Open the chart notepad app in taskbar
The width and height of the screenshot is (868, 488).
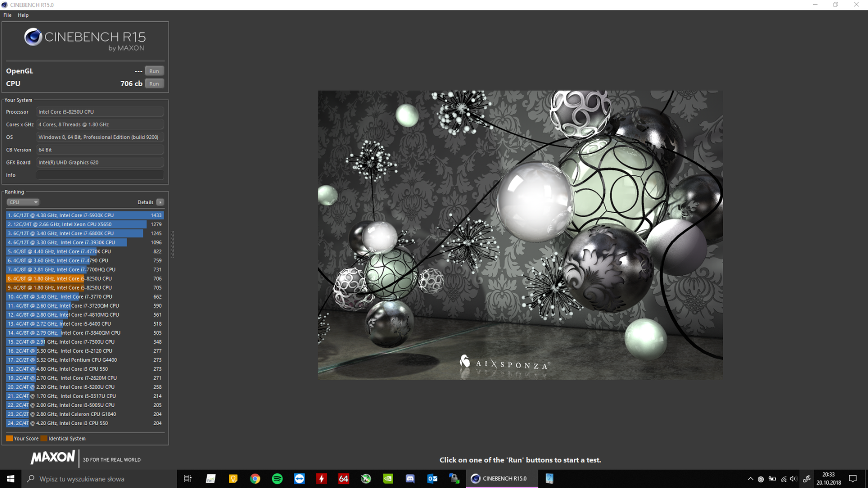coord(211,479)
